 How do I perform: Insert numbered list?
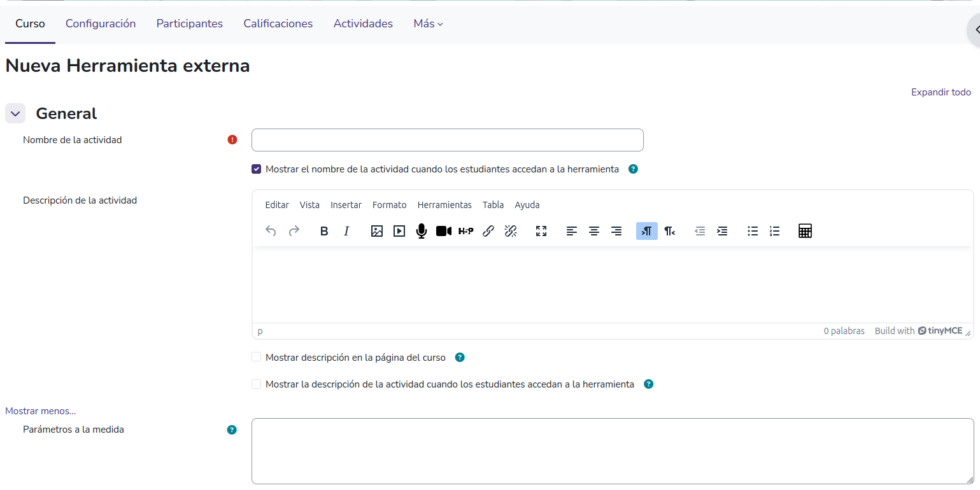(775, 231)
